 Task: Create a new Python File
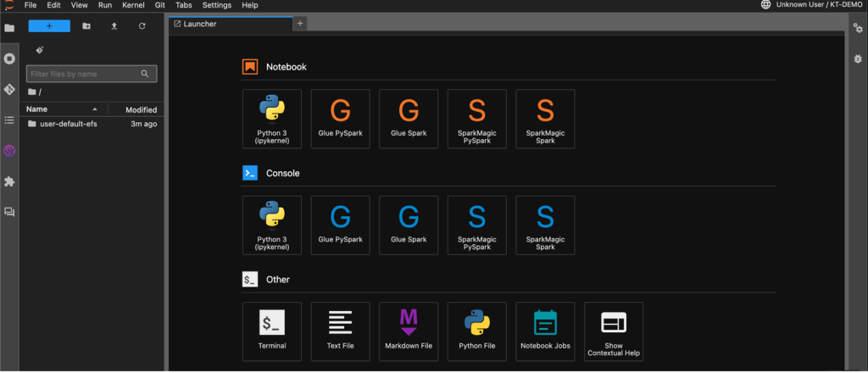476,331
